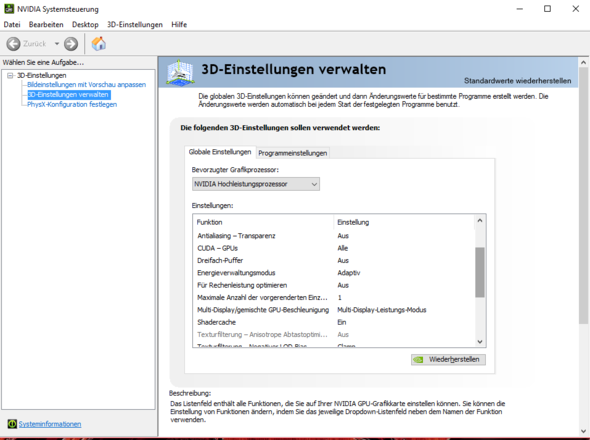Maximize the NVIDIA Systemsteuerung window
590x440 pixels.
[547, 9]
